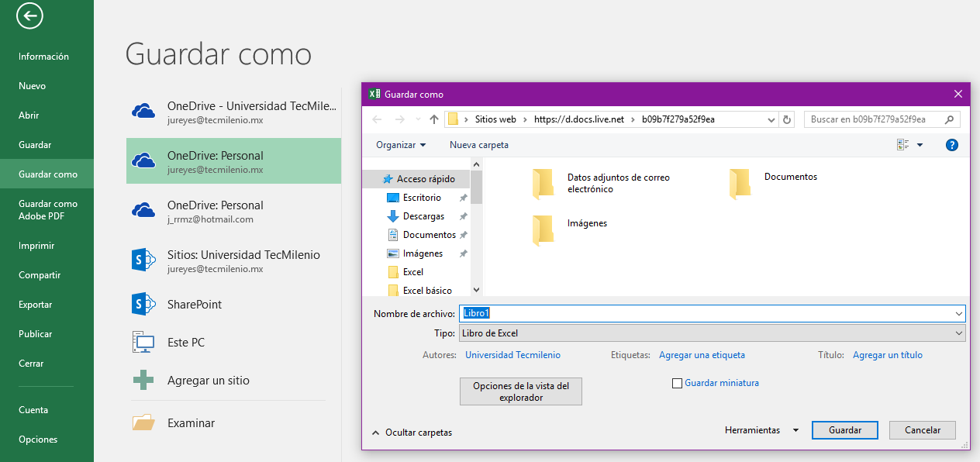Image resolution: width=980 pixels, height=462 pixels.
Task: Select Escritorio in navigation pane
Action: pos(423,198)
